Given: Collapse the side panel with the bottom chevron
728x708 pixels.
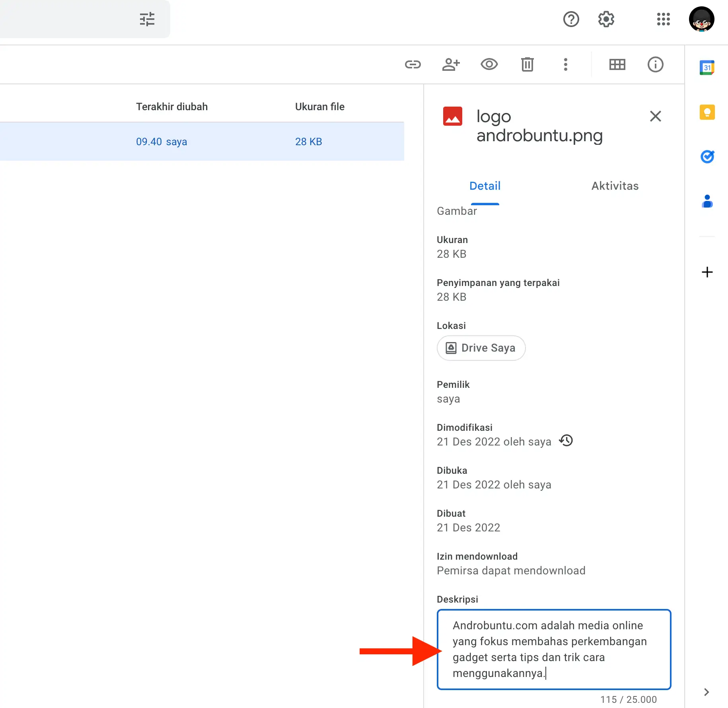Looking at the screenshot, I should [x=706, y=692].
